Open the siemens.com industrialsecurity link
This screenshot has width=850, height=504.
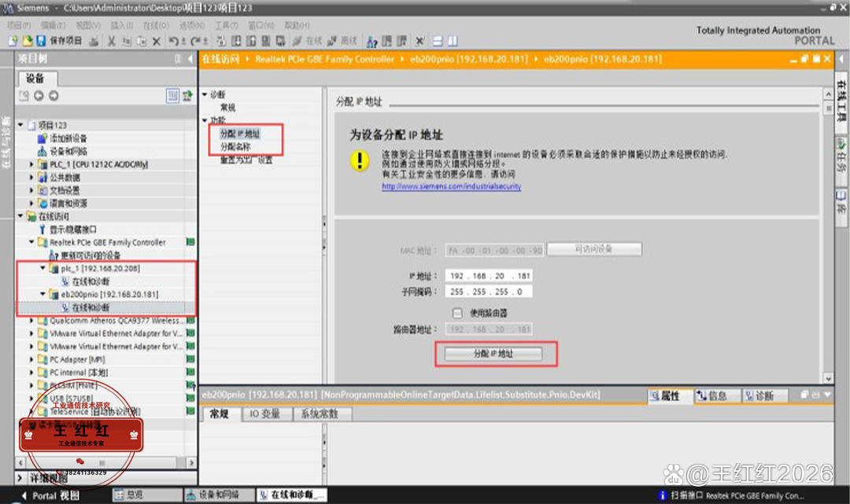click(451, 186)
